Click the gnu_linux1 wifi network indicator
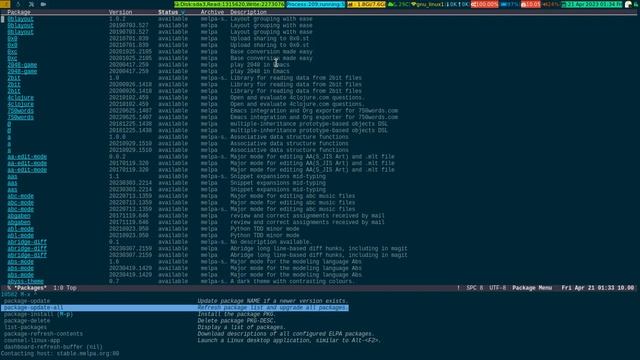640x360 pixels. 428,4
